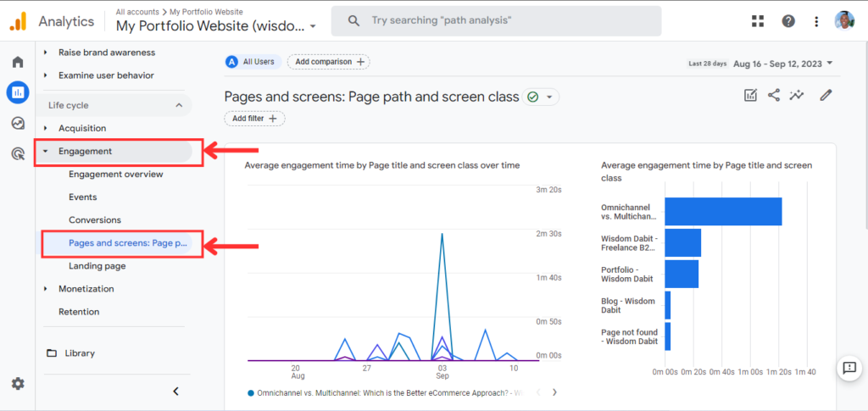Click the Share this report icon
Viewport: 868px width, 411px height.
(773, 95)
